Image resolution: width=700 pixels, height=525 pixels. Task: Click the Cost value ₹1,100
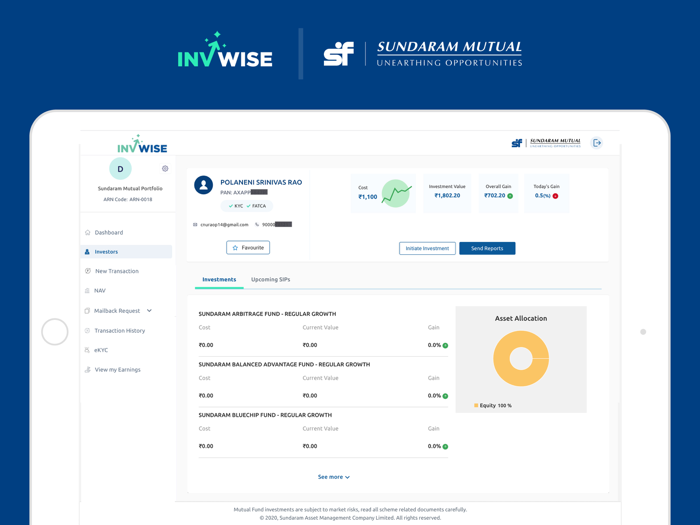[x=368, y=197]
